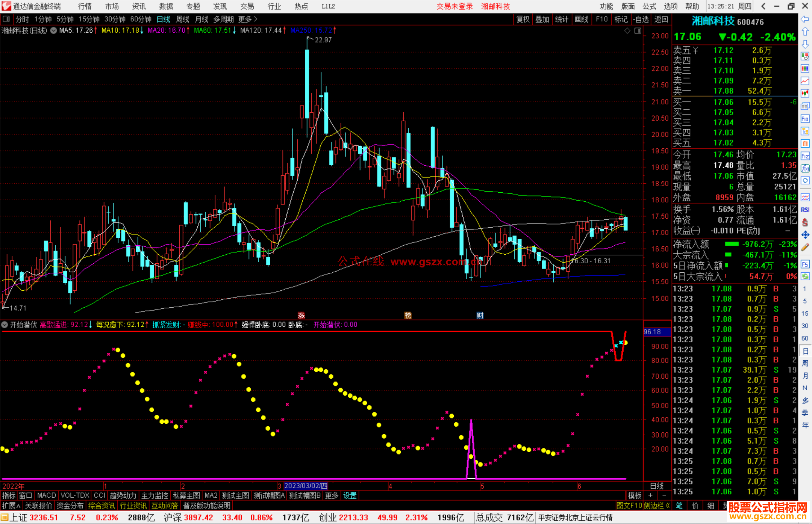Click the RSI indicator sidebar icon
Screen dimensions: 812x524
point(805,210)
